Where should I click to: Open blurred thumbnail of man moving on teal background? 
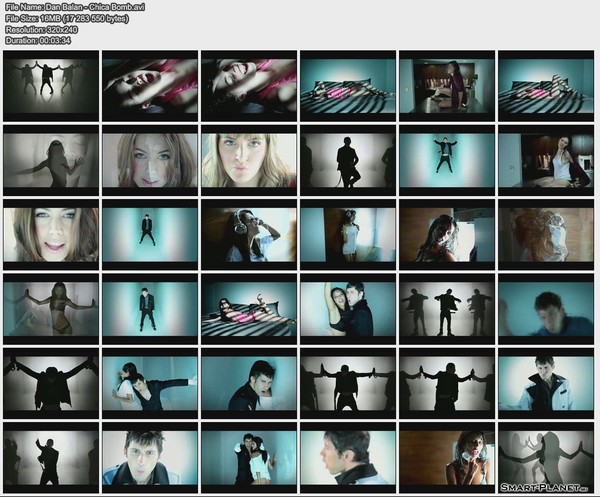point(546,309)
